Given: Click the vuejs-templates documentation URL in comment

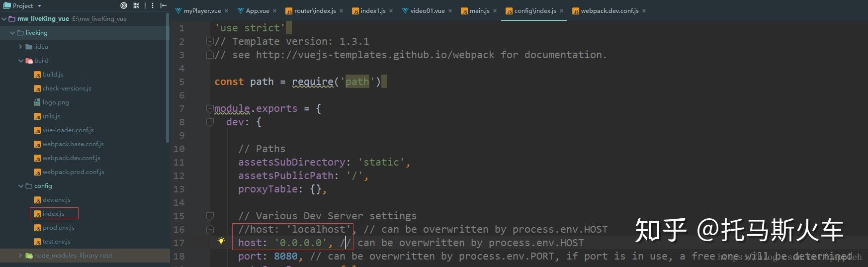Looking at the screenshot, I should click(x=375, y=55).
